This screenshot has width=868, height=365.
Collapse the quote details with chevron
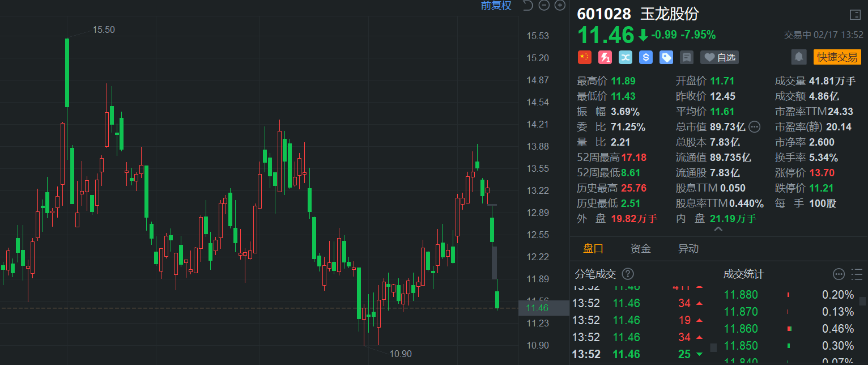718,229
